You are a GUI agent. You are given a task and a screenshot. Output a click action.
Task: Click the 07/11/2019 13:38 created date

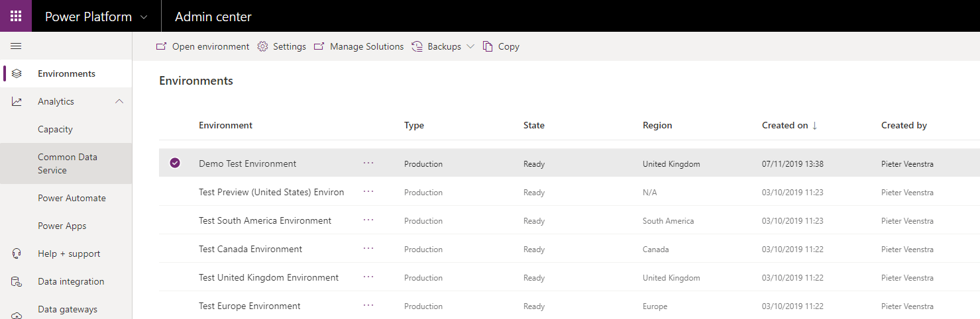(792, 163)
